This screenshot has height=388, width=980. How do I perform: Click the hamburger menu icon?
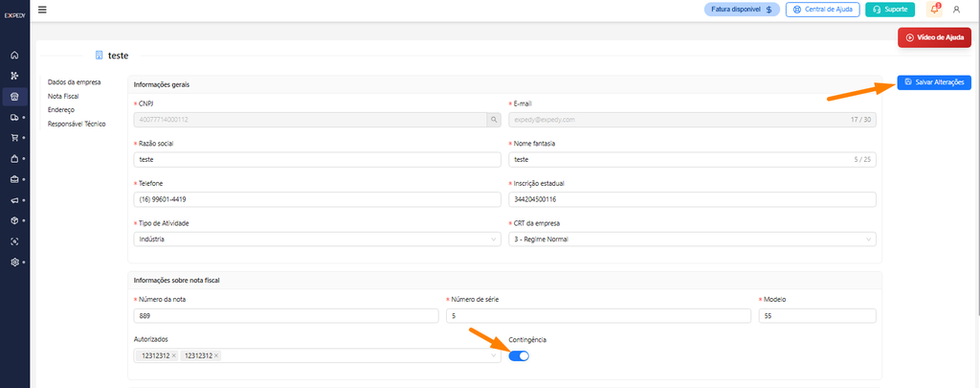click(42, 10)
